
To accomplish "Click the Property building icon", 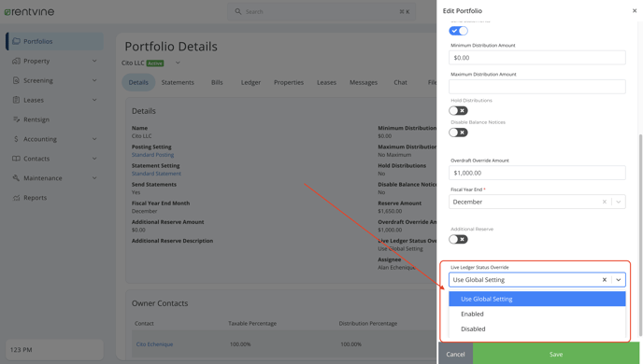I will 17,61.
